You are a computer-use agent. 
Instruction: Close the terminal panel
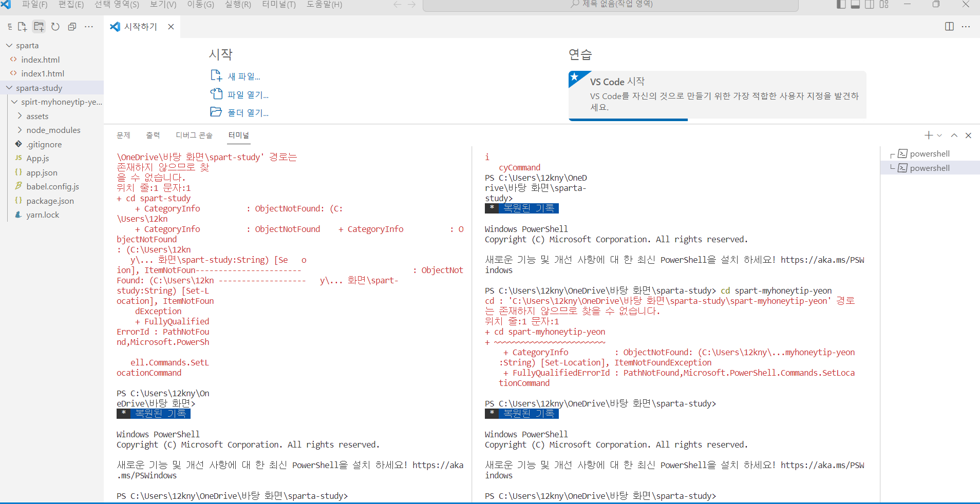click(968, 135)
